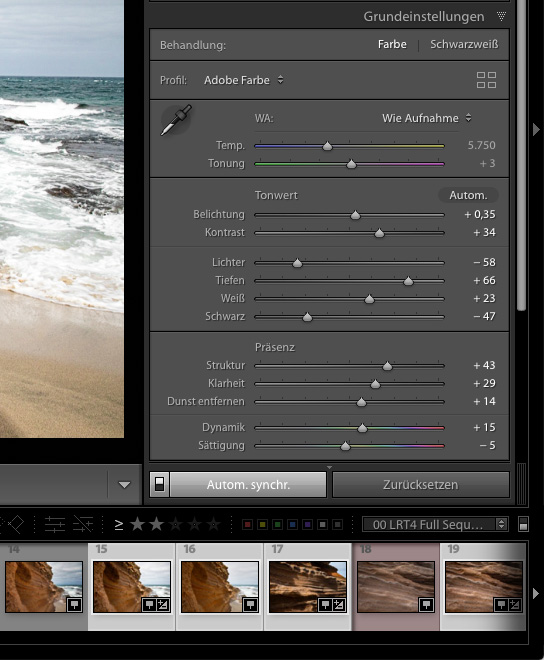Select Schwarzweiß treatment
This screenshot has height=660, width=544.
464,45
